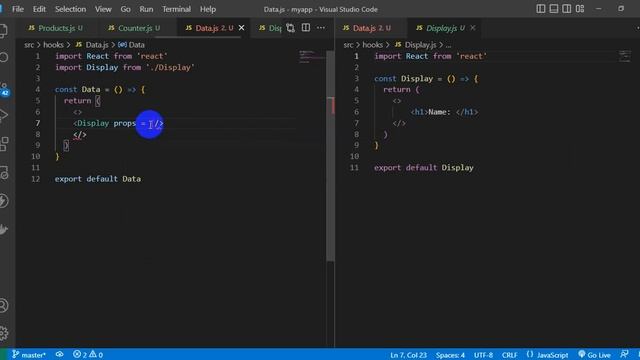Open the Selection menu

[71, 9]
